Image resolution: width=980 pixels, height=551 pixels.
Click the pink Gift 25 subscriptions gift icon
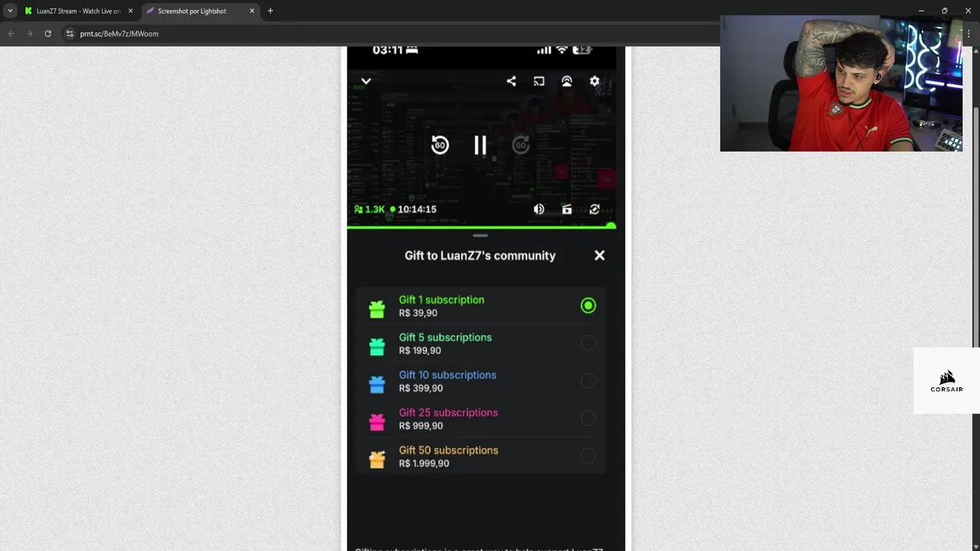coord(377,422)
